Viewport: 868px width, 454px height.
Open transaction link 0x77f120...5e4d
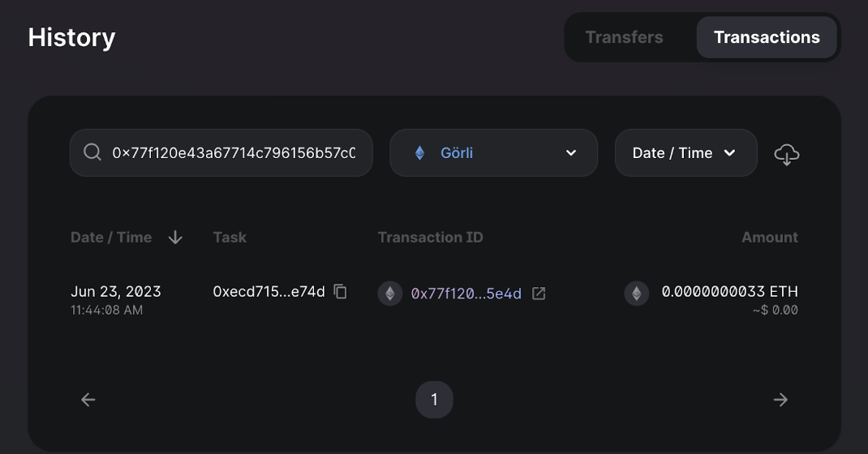point(466,293)
